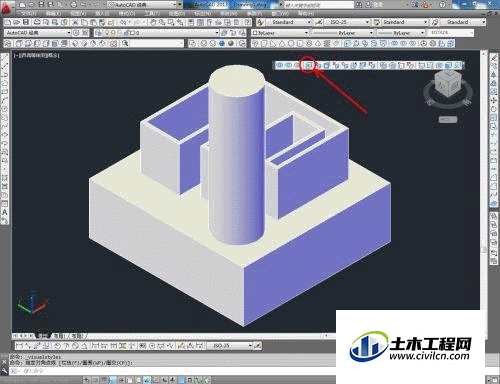Open the AutoCAD application menu button
This screenshot has height=384, width=500.
click(x=7, y=7)
